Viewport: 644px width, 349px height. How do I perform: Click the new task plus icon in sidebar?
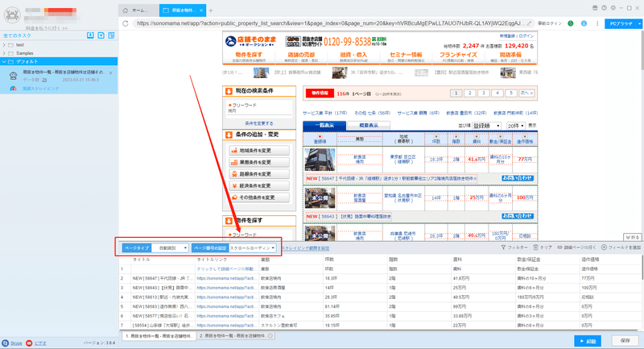pos(101,35)
